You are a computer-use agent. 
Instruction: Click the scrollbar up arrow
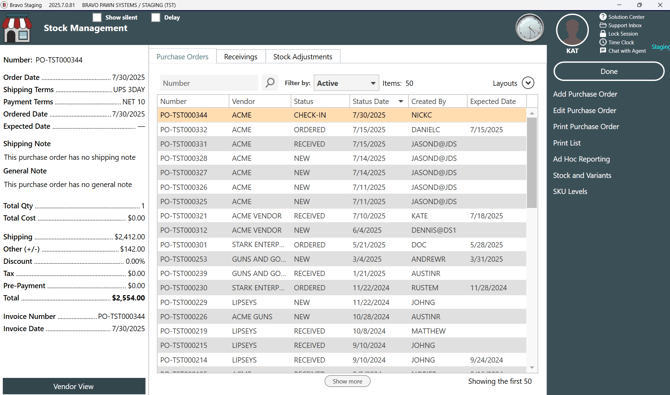tap(532, 113)
